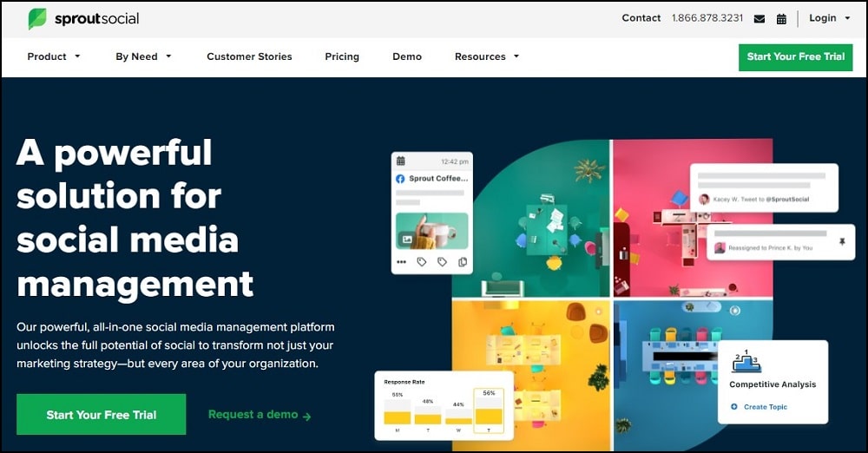Open the Login dropdown
Screen dimensions: 868x453
pos(829,18)
